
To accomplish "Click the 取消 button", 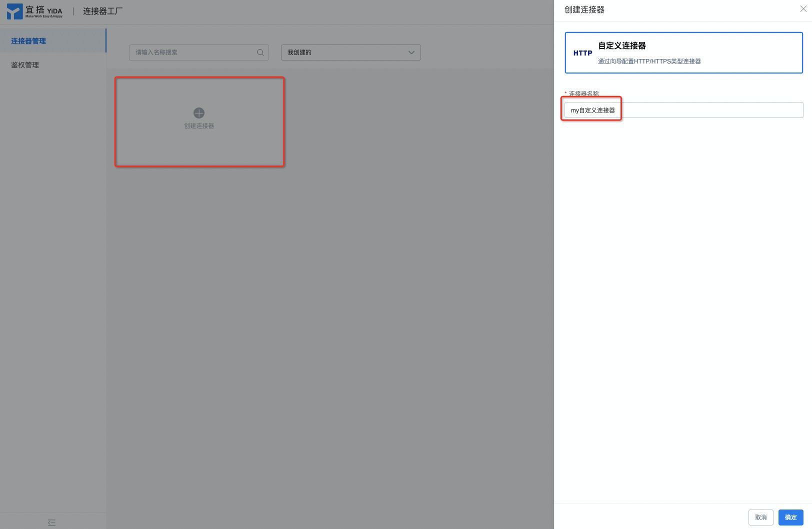I will click(760, 517).
